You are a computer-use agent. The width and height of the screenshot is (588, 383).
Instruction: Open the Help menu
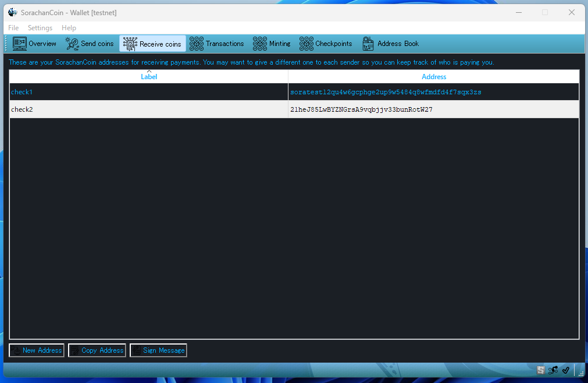(x=69, y=28)
